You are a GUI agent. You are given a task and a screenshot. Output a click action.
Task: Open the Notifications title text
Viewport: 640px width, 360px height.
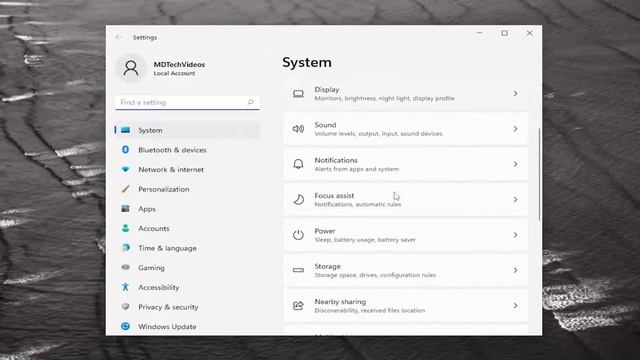point(336,160)
